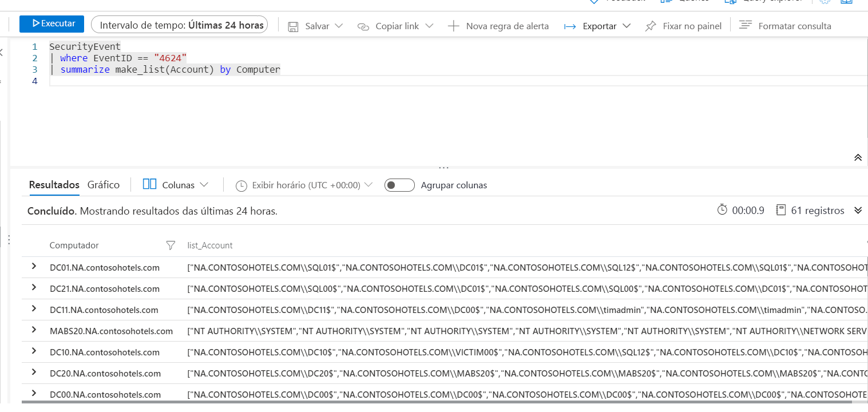Screen dimensions: 868x412
Task: Click the Formatar consulta lines icon
Action: point(745,25)
